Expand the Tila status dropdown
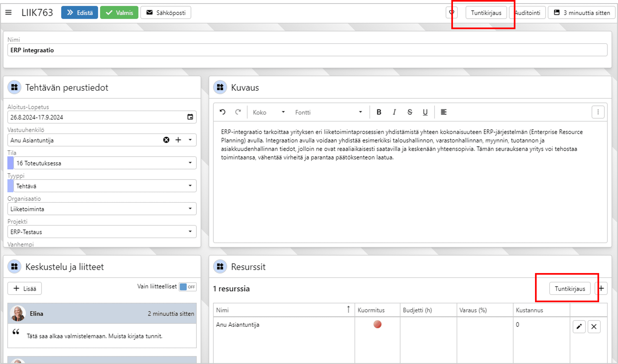Screen dimensions: 618x364 point(190,163)
